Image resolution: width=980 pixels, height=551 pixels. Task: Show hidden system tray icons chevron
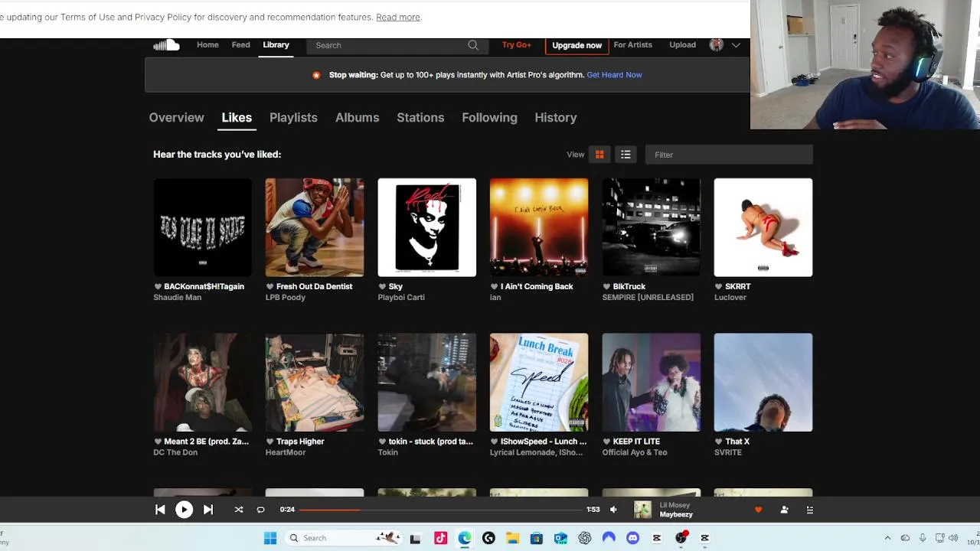click(887, 539)
